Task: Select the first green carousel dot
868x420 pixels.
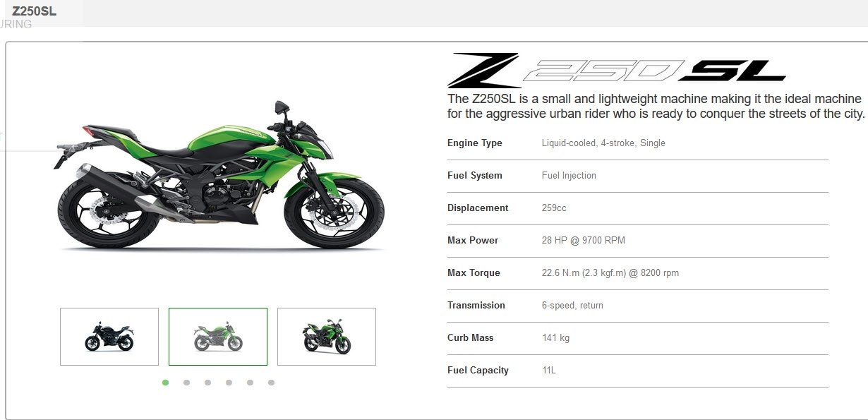Action: 166,383
